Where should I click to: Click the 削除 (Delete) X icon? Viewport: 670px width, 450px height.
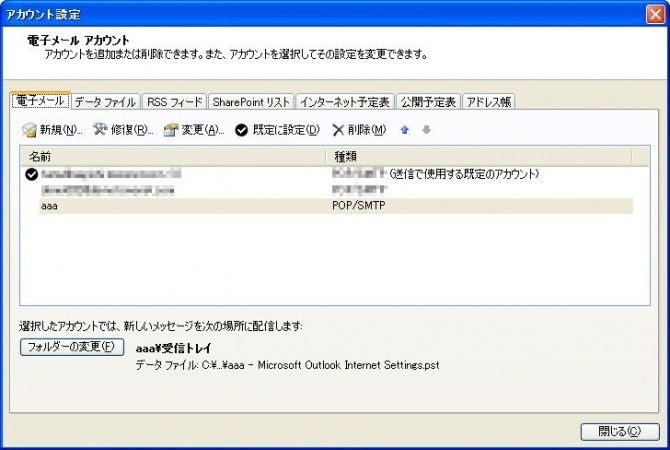(338, 130)
